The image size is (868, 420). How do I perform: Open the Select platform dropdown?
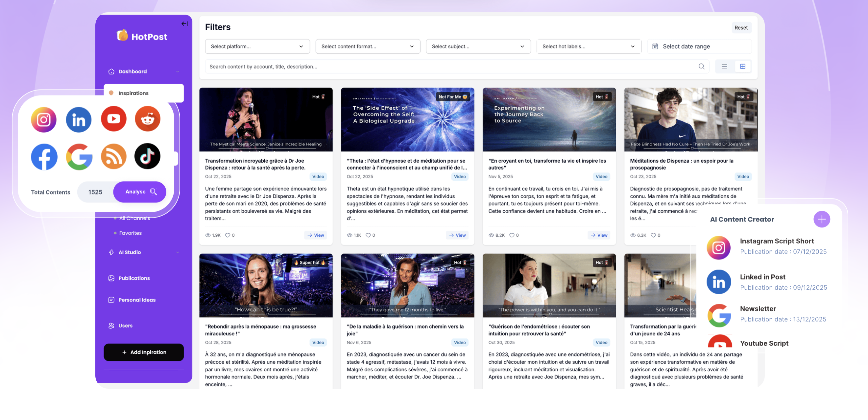point(257,46)
